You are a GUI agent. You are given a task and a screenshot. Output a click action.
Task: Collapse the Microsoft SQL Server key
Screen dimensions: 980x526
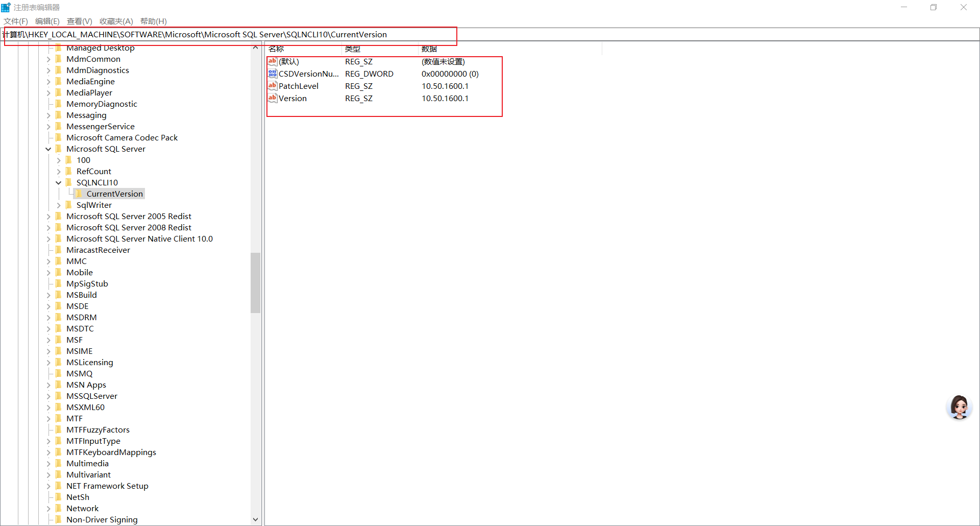[x=48, y=149]
